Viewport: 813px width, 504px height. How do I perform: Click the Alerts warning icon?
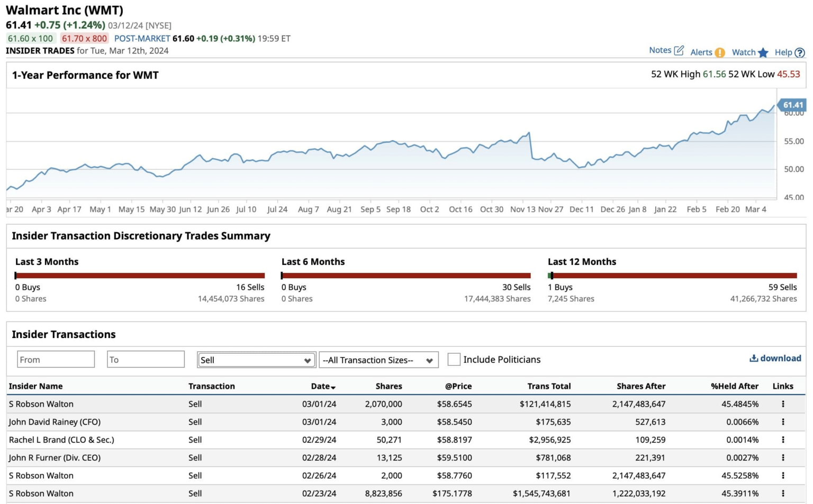tap(720, 52)
